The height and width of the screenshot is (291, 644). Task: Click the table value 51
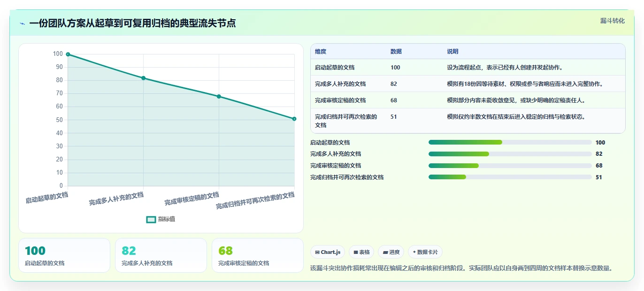pos(394,117)
